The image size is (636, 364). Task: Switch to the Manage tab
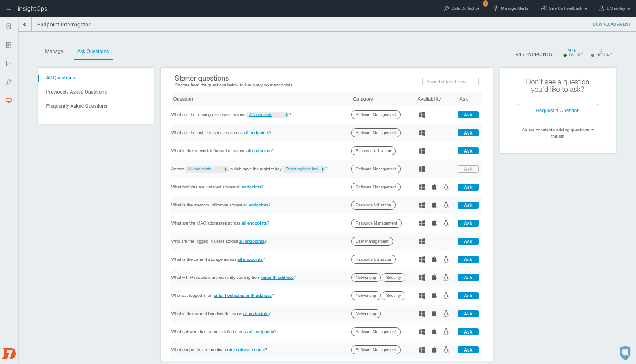54,51
